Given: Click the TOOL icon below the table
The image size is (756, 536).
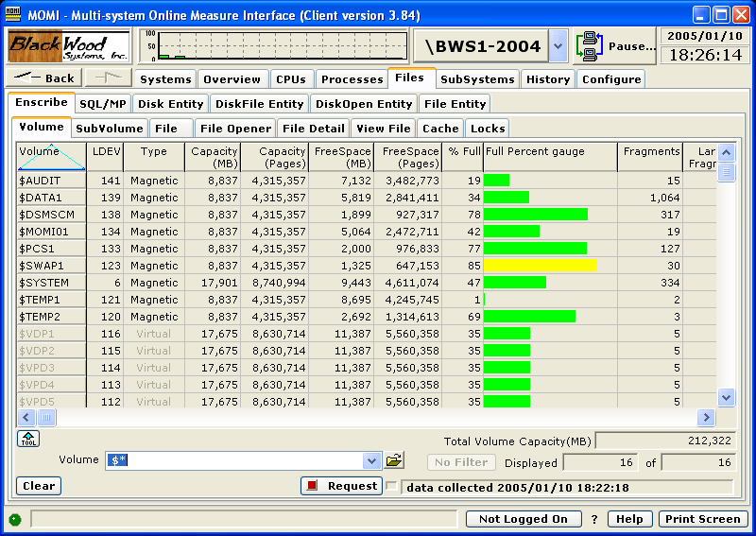Looking at the screenshot, I should (27, 439).
